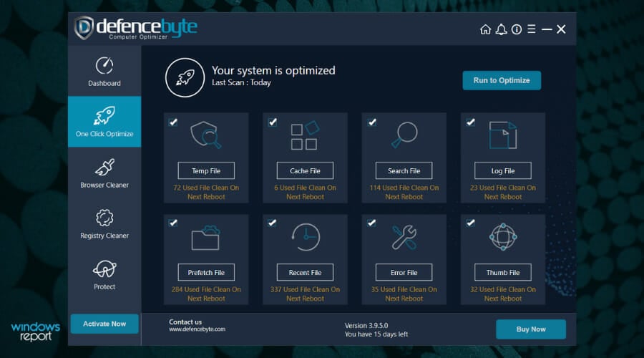Click the 'Version 3.9.5.0' text
644x358 pixels.
tap(366, 326)
